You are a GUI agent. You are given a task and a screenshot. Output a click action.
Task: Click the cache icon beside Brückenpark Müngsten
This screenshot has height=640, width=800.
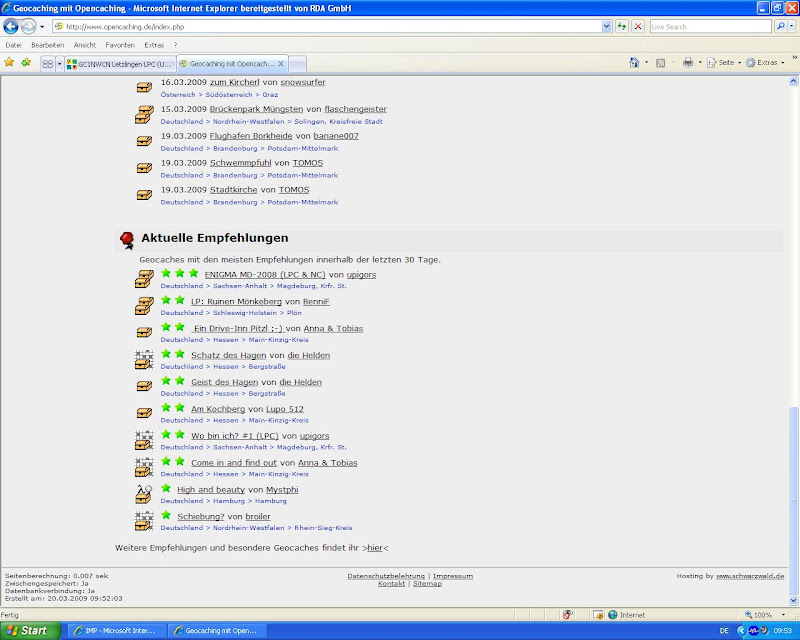(144, 115)
